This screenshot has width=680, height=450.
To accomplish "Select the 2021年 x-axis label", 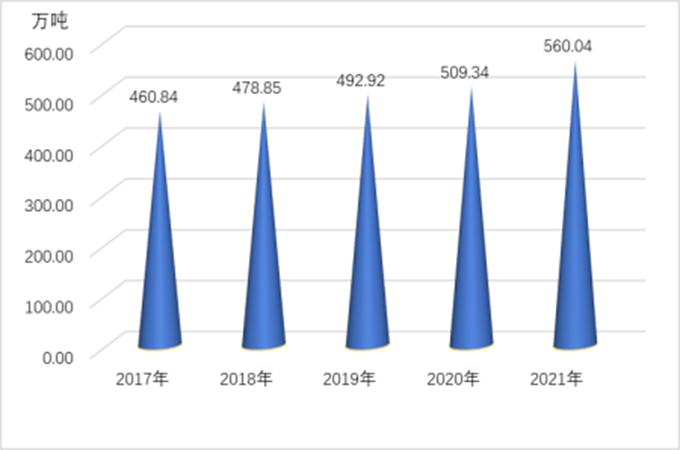I will [x=556, y=379].
